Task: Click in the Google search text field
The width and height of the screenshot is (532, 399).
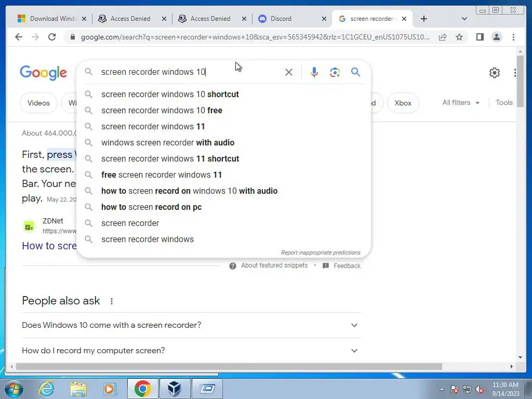Action: [190, 72]
